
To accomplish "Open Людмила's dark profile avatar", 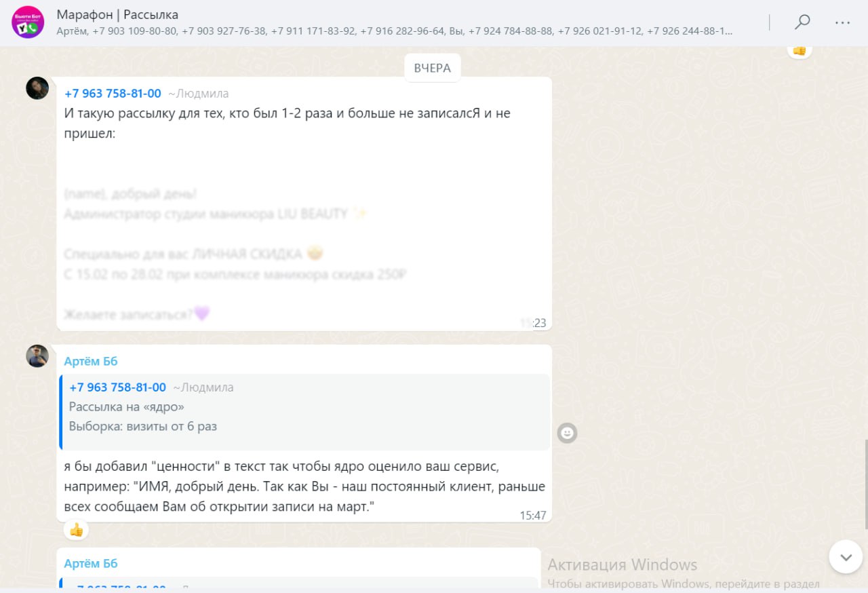I will click(37, 88).
